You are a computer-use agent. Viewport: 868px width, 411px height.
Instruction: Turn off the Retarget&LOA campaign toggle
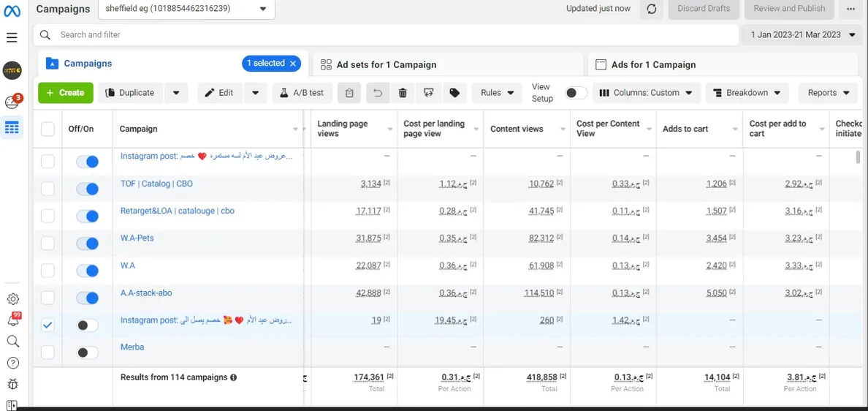coord(88,216)
